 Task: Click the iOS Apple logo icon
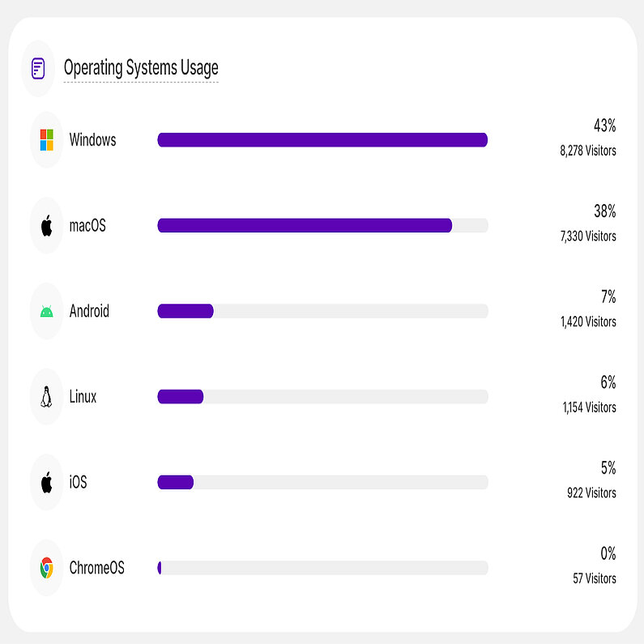tap(47, 483)
